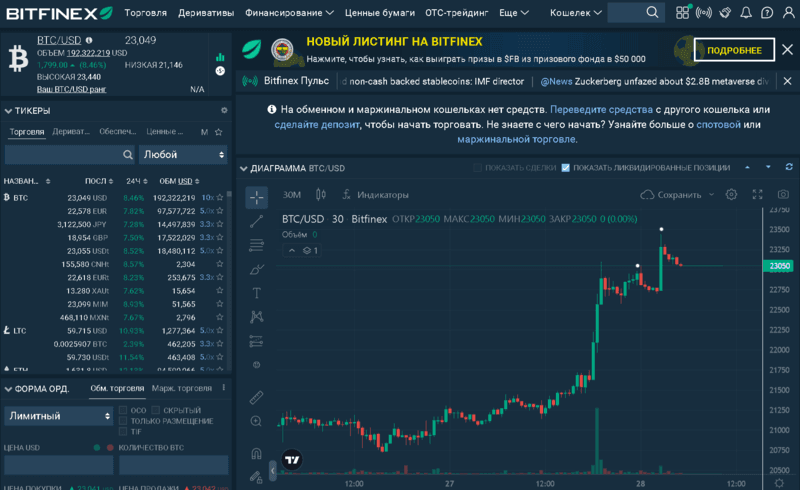
Task: Open the OTC-трейдинг menu item
Action: pos(457,13)
